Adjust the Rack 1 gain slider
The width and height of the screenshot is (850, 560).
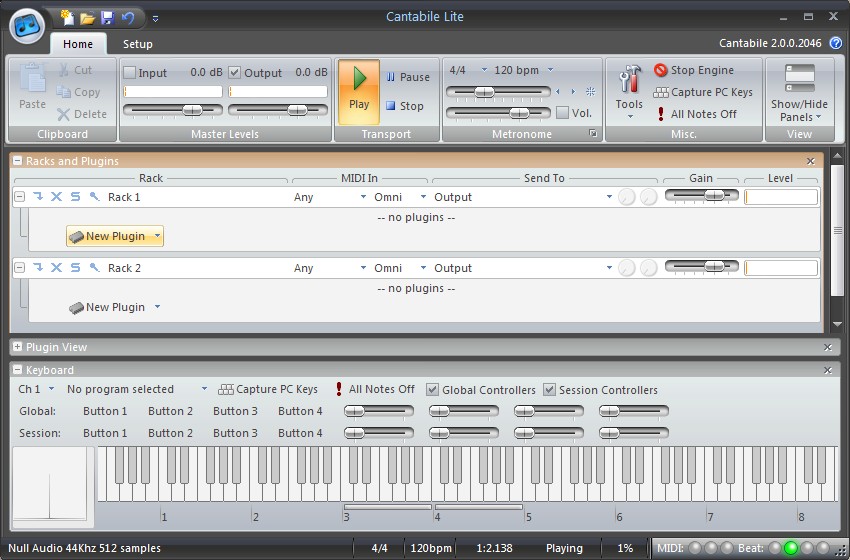click(701, 196)
